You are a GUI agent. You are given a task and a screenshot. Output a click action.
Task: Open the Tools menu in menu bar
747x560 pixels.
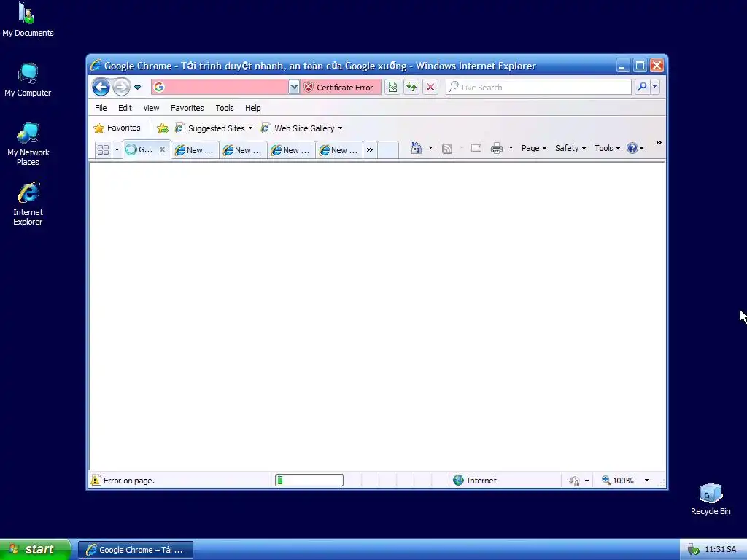pyautogui.click(x=225, y=108)
